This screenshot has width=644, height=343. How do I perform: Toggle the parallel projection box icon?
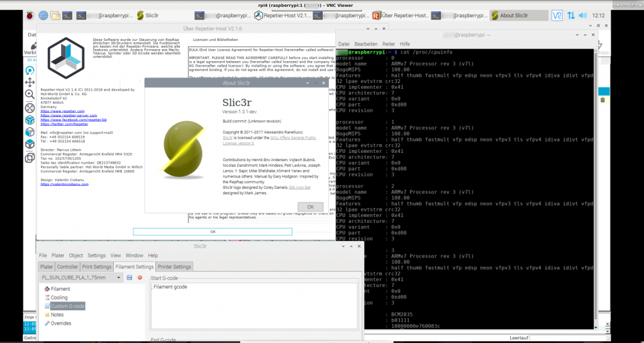pos(30,158)
